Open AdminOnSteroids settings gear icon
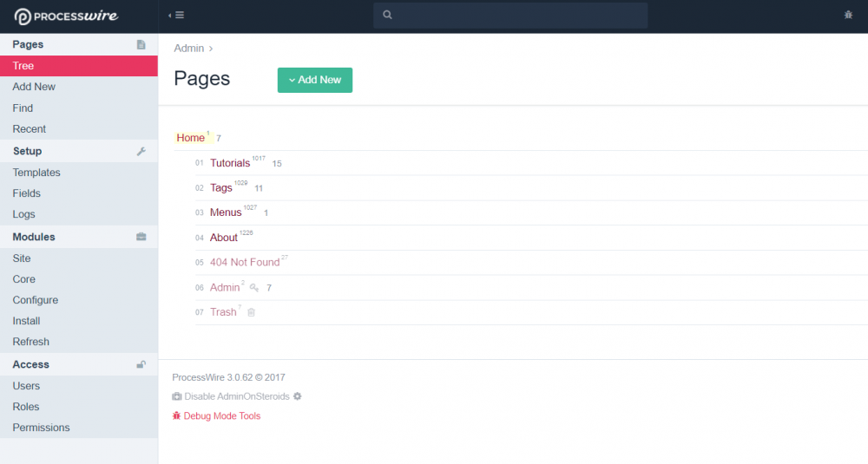 297,396
